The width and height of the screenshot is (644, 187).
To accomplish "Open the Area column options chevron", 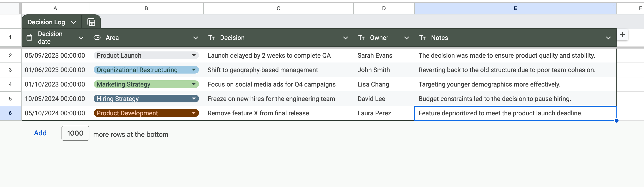I will pos(196,38).
